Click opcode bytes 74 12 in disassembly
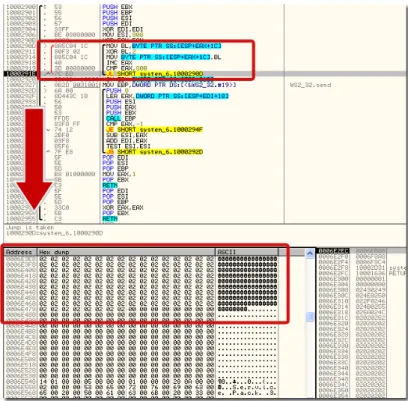Screen dimensions: 408x401 pyautogui.click(x=63, y=129)
